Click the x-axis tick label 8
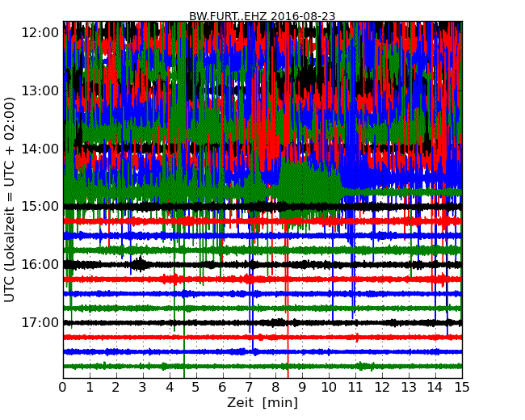The image size is (525, 420). [x=275, y=388]
